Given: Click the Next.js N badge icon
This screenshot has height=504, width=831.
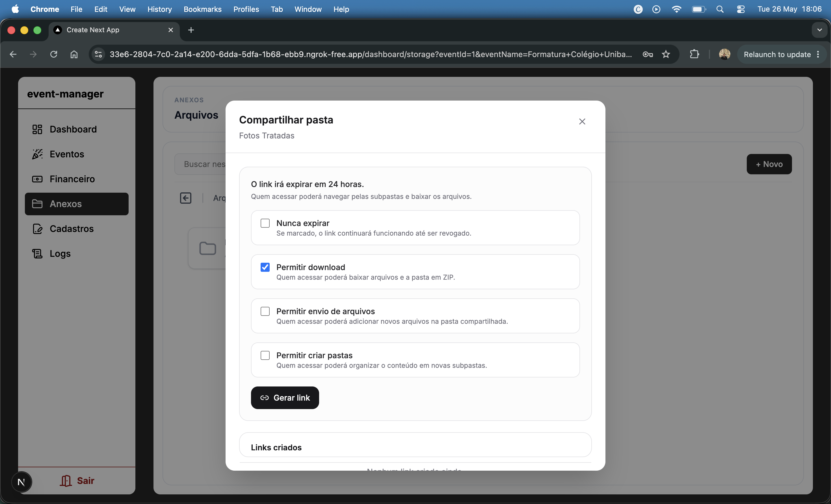Looking at the screenshot, I should click(21, 482).
